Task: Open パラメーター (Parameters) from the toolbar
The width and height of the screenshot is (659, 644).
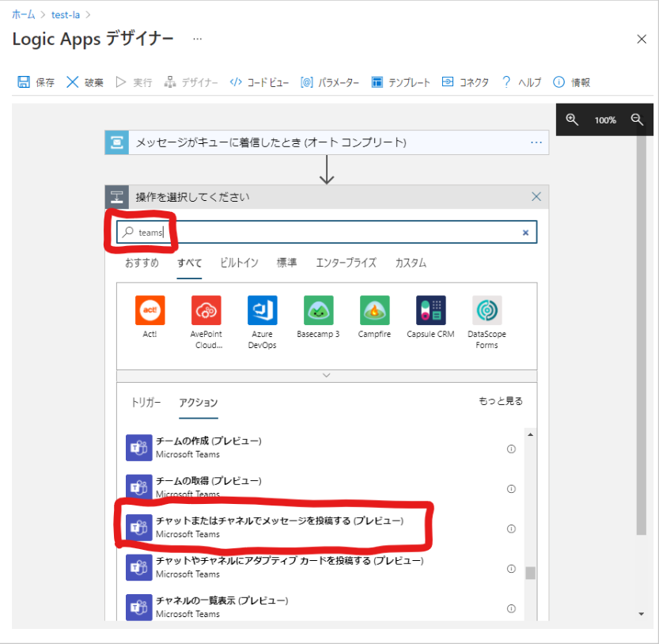Action: click(329, 82)
